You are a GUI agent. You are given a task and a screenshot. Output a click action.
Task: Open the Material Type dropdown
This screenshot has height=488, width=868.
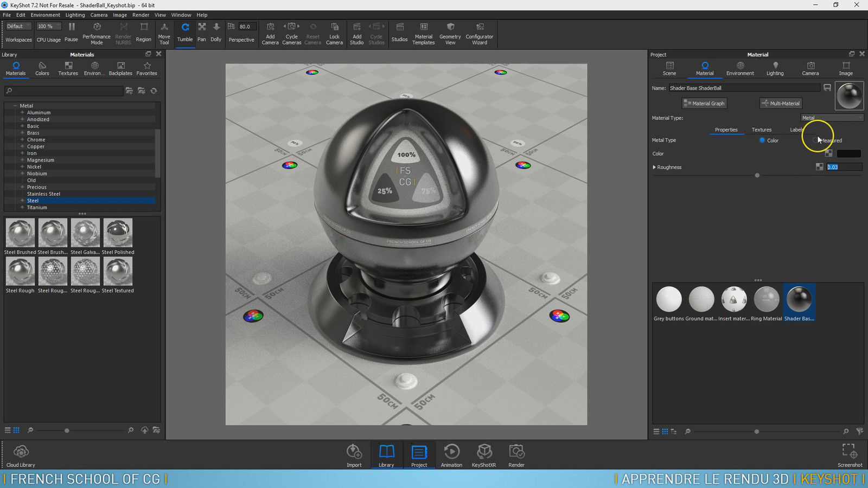point(832,118)
